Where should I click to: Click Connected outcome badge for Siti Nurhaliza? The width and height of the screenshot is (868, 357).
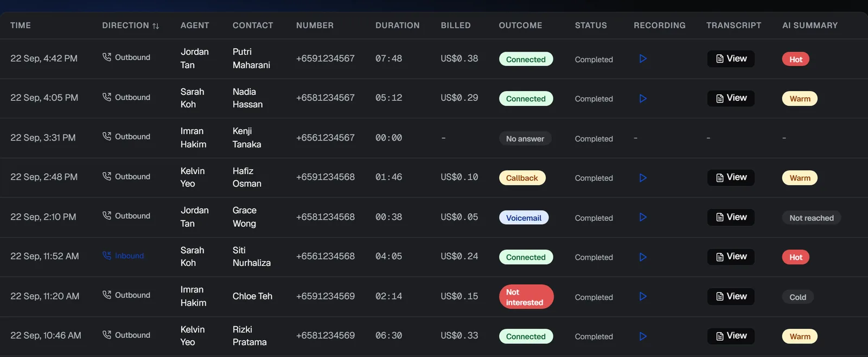tap(526, 257)
